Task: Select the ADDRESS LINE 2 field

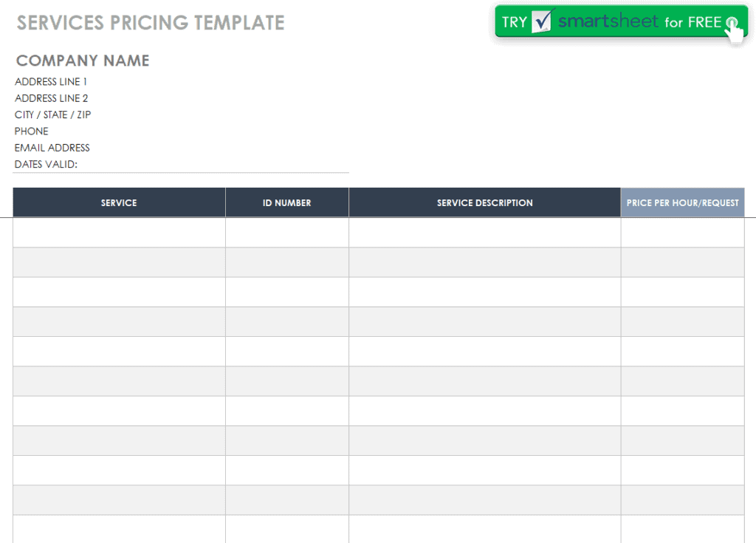Action: (x=51, y=98)
